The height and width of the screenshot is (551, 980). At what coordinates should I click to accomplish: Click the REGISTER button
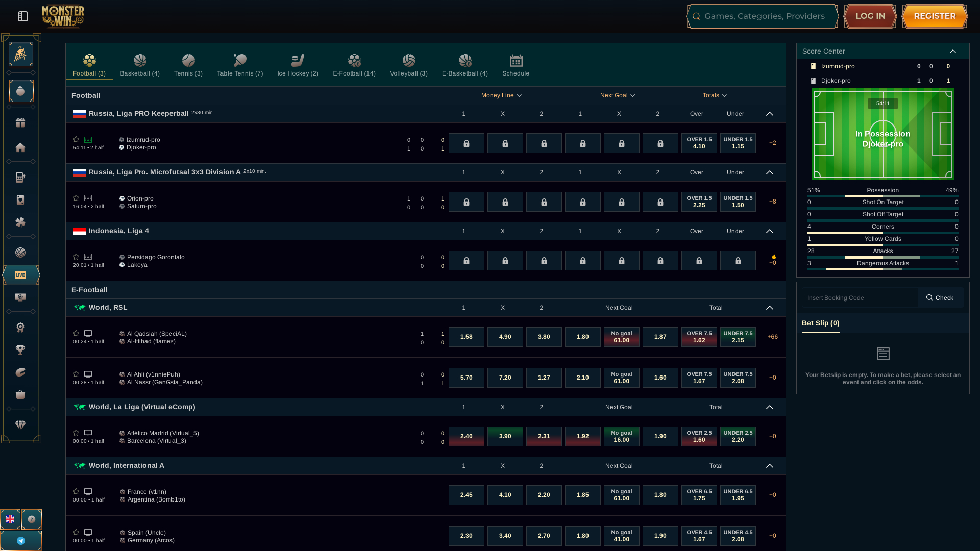coord(935,16)
